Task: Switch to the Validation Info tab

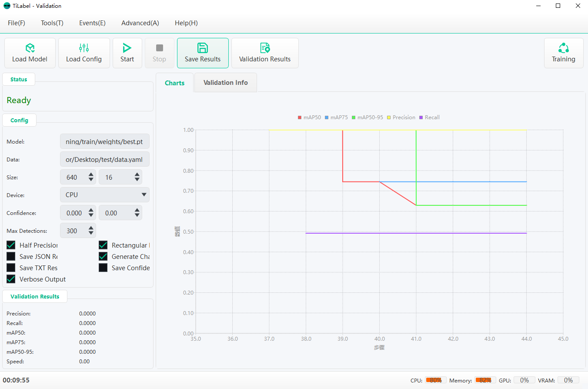Action: 225,82
